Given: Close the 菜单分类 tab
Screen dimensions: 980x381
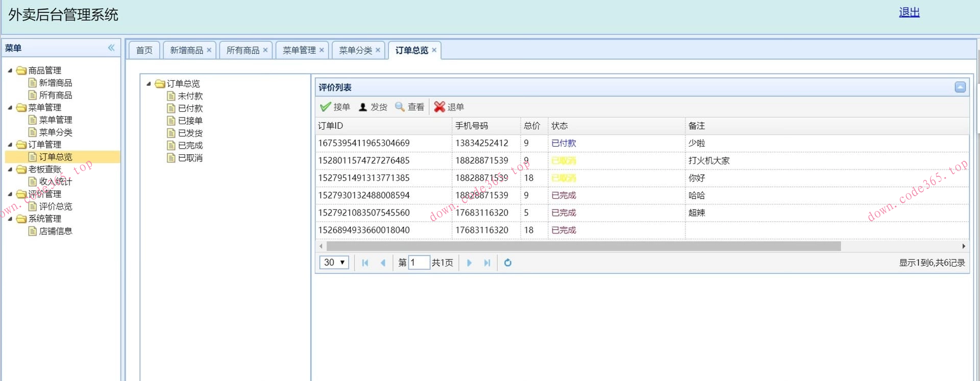Looking at the screenshot, I should coord(378,50).
